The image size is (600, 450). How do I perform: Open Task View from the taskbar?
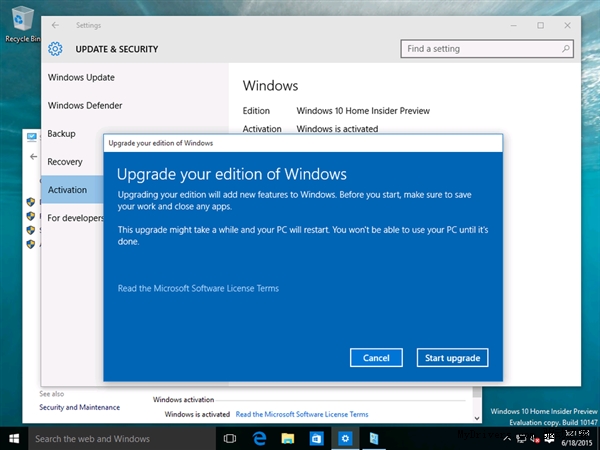point(230,439)
